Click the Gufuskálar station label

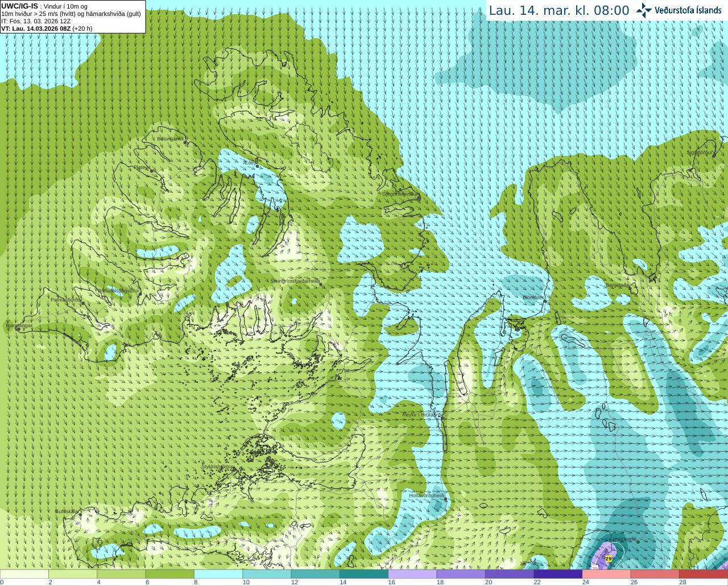click(x=67, y=511)
